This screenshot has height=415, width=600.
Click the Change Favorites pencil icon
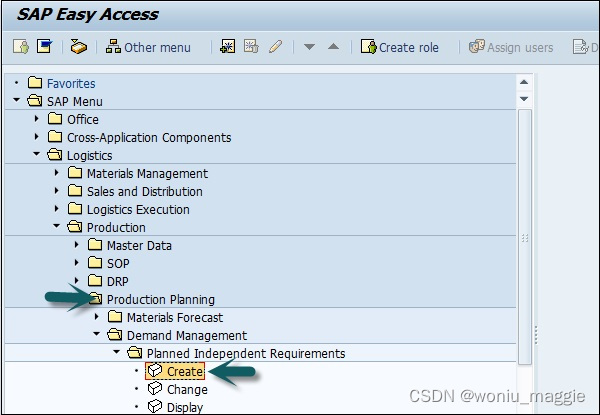[275, 47]
